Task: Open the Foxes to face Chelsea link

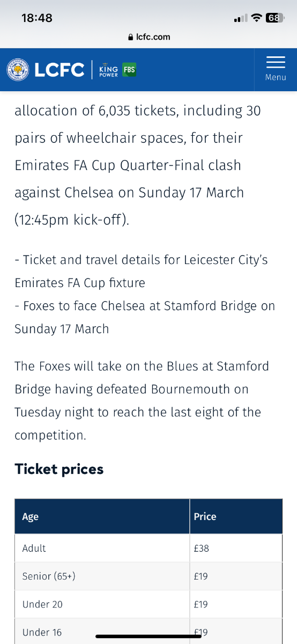Action: point(145,317)
